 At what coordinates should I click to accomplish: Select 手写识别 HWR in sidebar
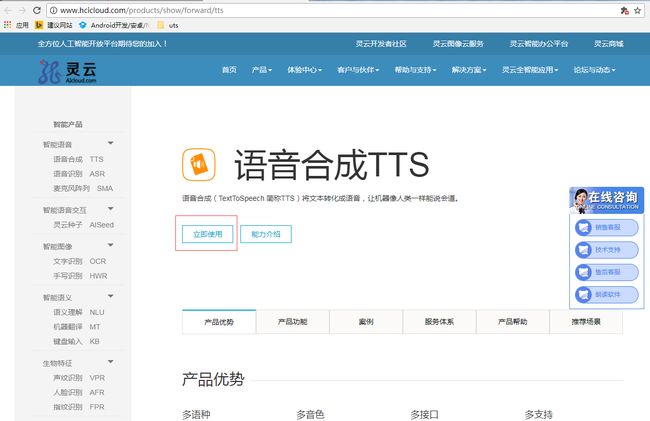[x=80, y=276]
